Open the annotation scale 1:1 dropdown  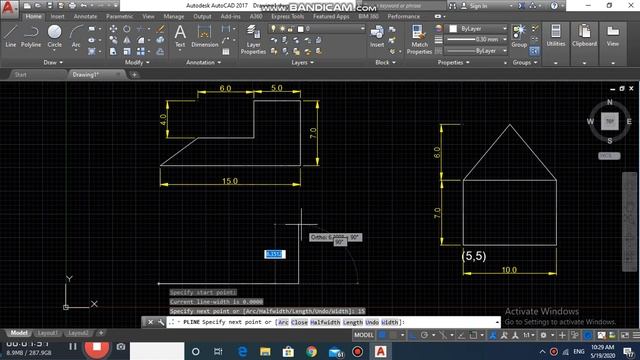(529, 335)
